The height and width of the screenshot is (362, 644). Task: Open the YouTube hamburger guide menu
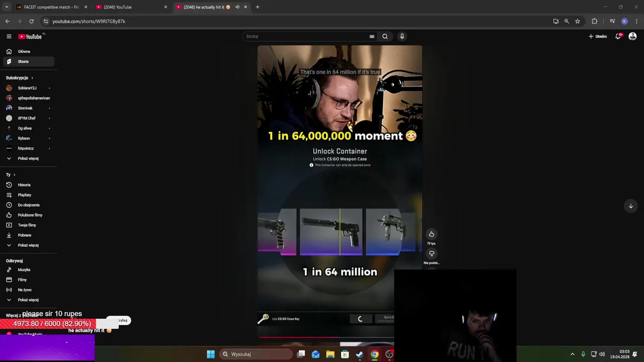pyautogui.click(x=9, y=36)
